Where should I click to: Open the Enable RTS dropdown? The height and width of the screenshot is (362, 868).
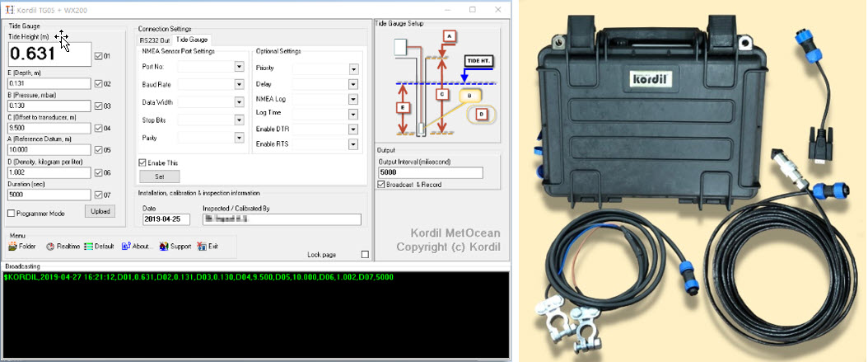[354, 144]
